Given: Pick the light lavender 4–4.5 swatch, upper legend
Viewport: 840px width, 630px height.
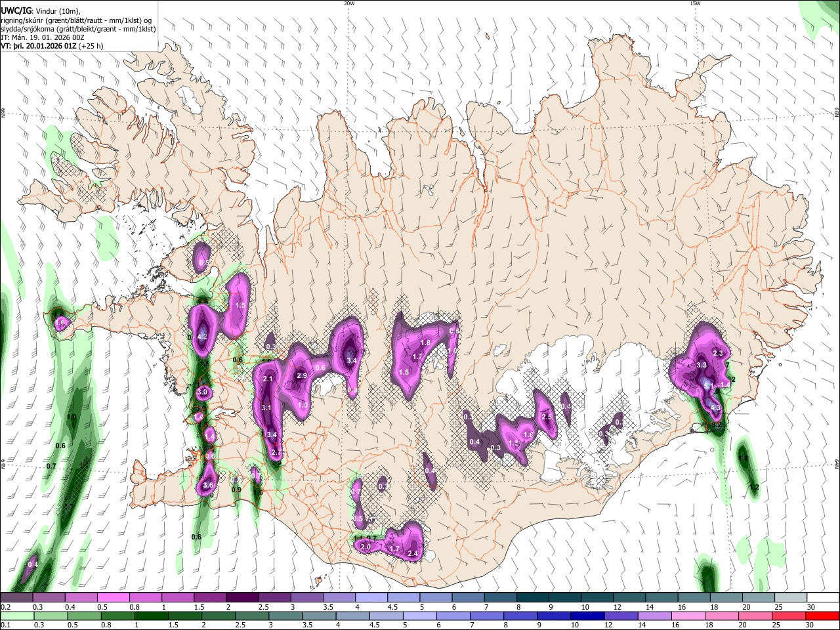Looking at the screenshot, I should (x=370, y=597).
